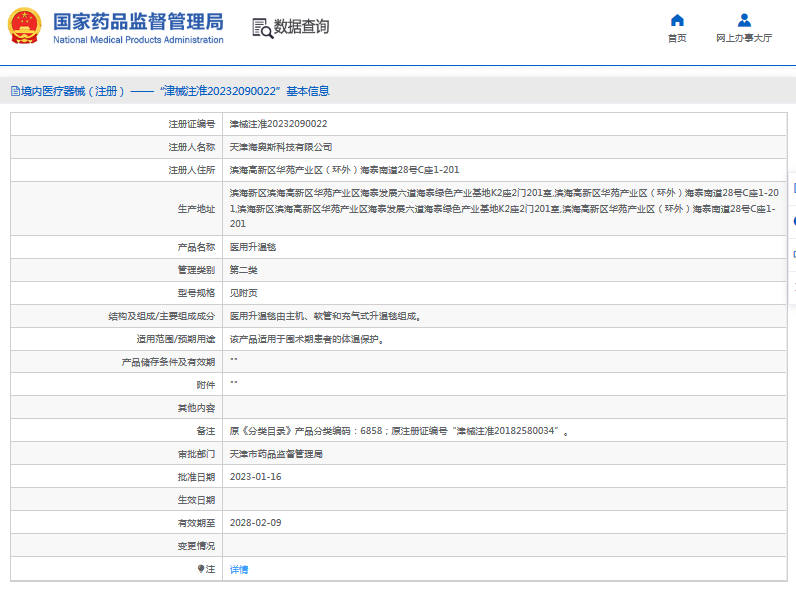
Task: Open the 数据查询 search icon
Action: [262, 27]
